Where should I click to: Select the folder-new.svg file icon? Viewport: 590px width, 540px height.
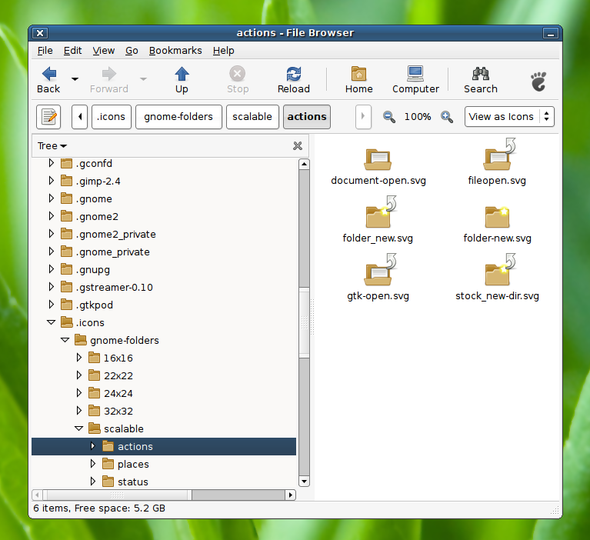pyautogui.click(x=497, y=217)
